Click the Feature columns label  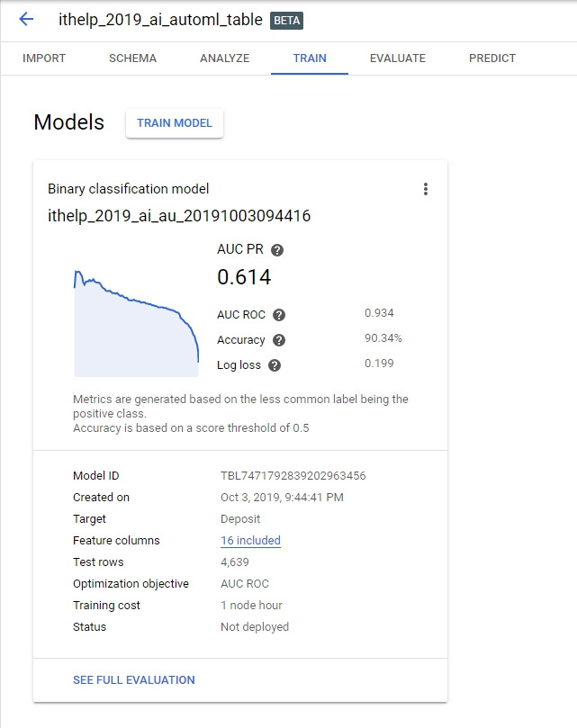[x=116, y=541]
